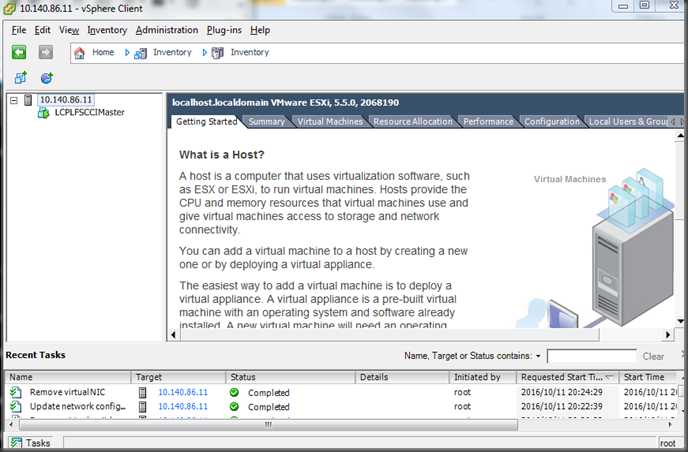Sort by the Initiated by column header
688x452 pixels.
coord(483,377)
